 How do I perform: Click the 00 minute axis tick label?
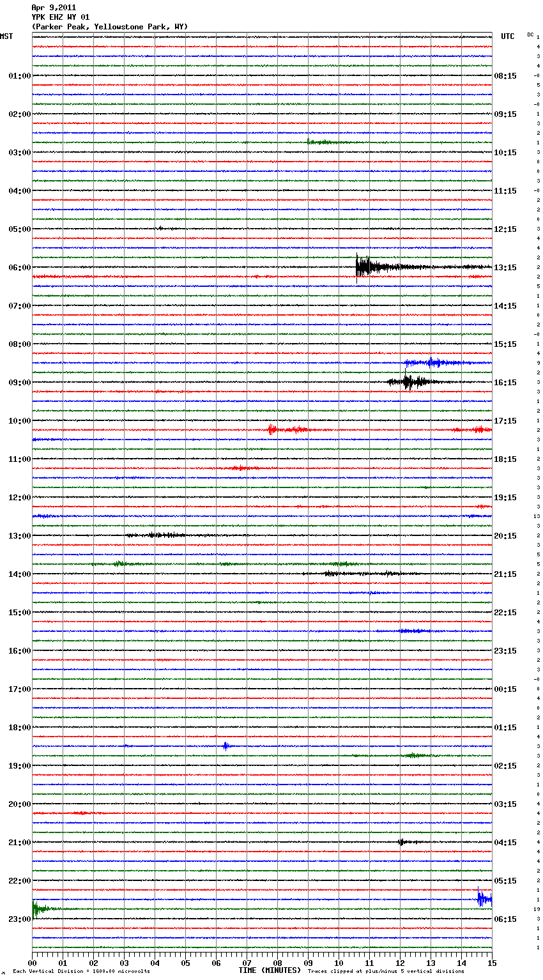32,963
